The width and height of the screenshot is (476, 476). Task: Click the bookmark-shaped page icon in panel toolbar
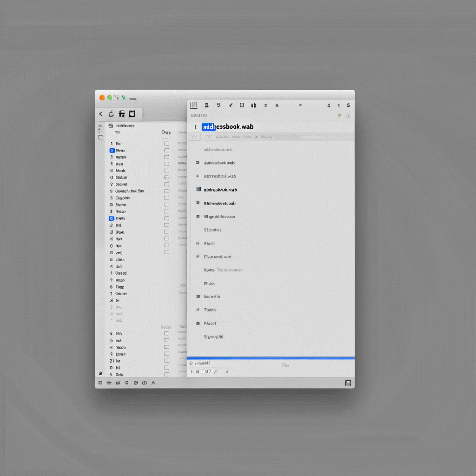[242, 105]
